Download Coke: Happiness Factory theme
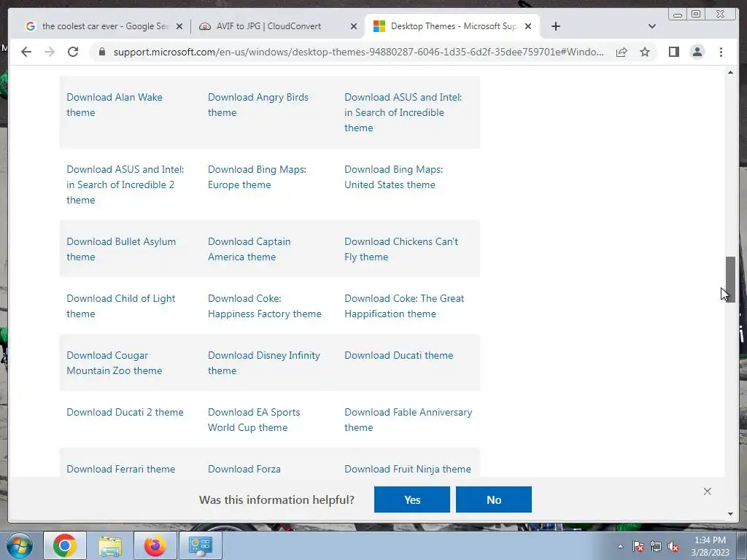 pyautogui.click(x=264, y=306)
